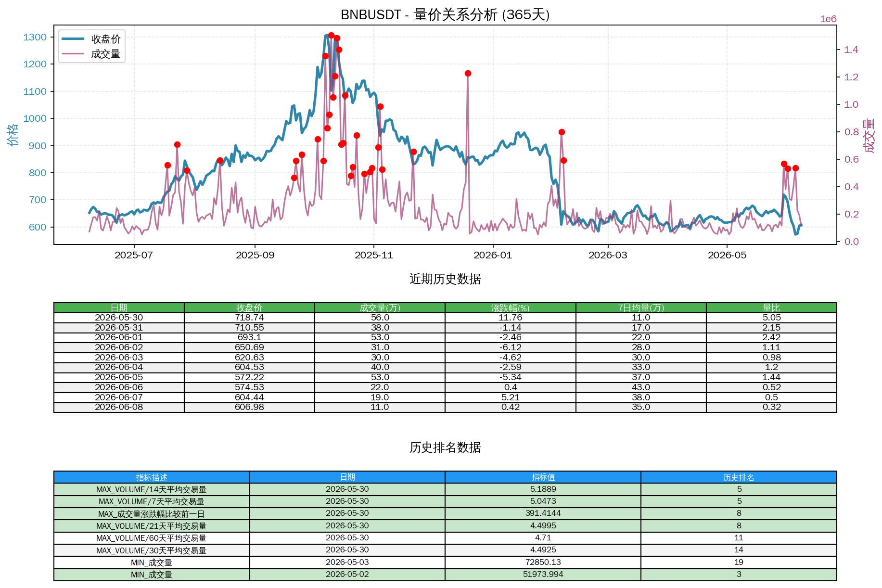The width and height of the screenshot is (882, 588).
Task: Click the change cell -6.12
Action: click(511, 347)
